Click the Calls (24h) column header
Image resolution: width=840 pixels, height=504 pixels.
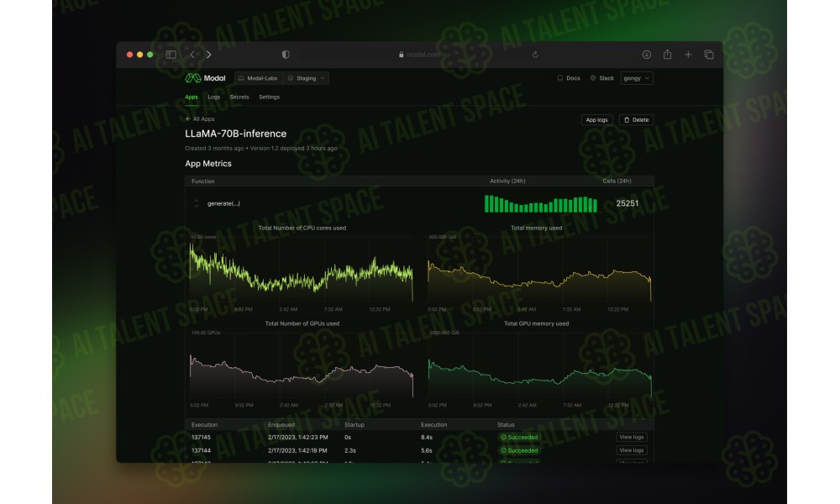617,181
